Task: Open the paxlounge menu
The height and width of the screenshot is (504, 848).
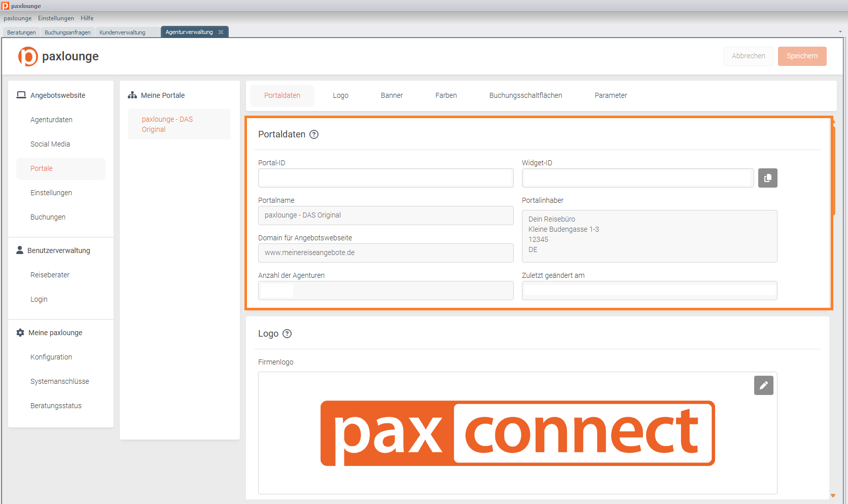Action: (x=18, y=18)
